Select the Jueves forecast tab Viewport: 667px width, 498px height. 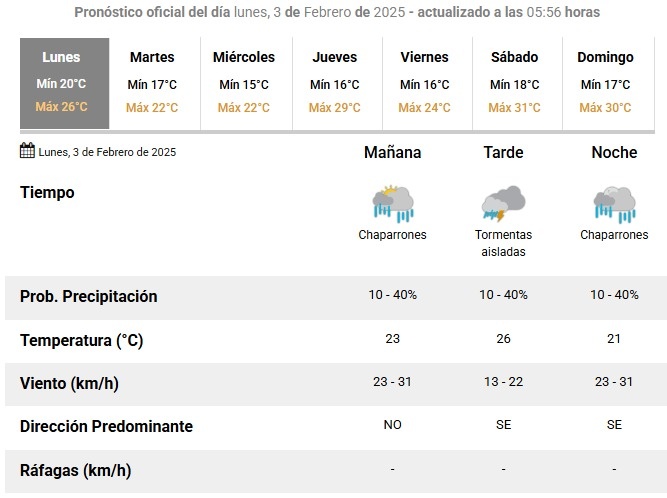(337, 83)
